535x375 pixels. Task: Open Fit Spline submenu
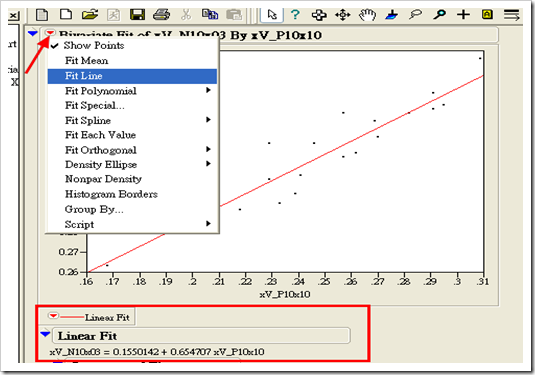coord(132,120)
